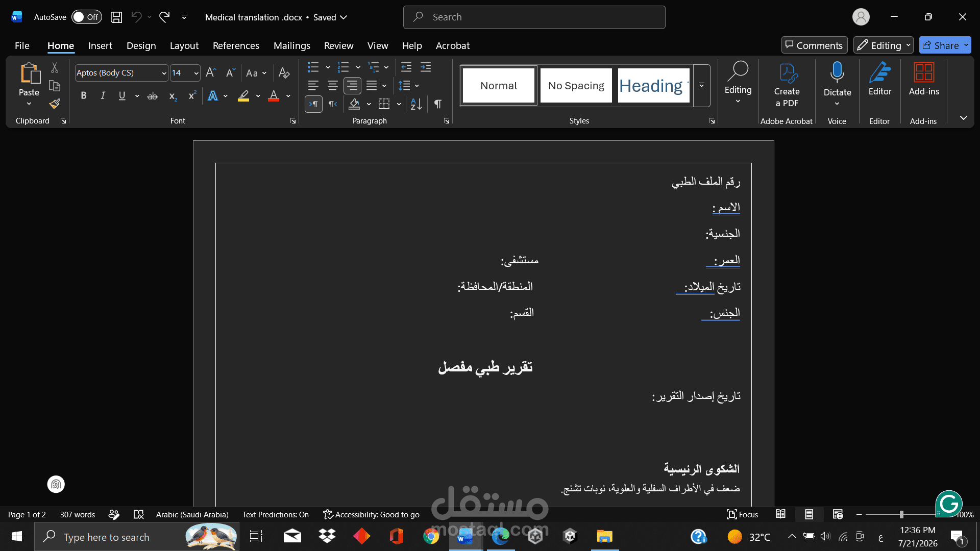Viewport: 980px width, 551px height.
Task: Enable Focus mode
Action: click(x=742, y=514)
